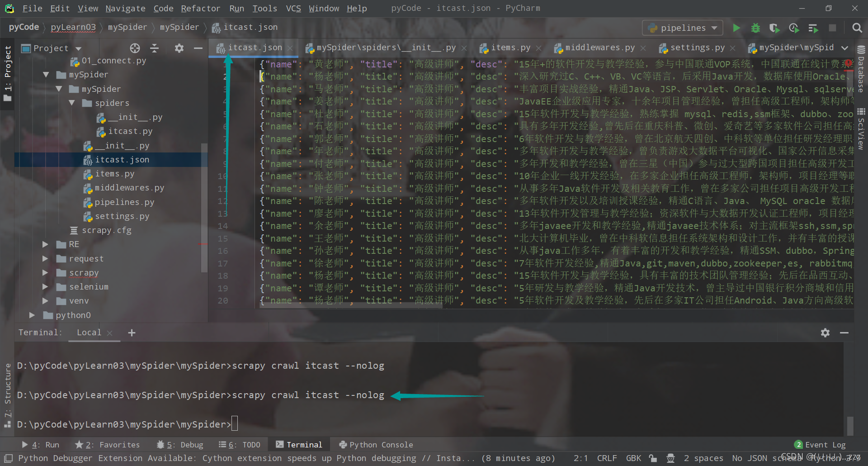Expand the request folder
The width and height of the screenshot is (868, 466).
(x=45, y=259)
